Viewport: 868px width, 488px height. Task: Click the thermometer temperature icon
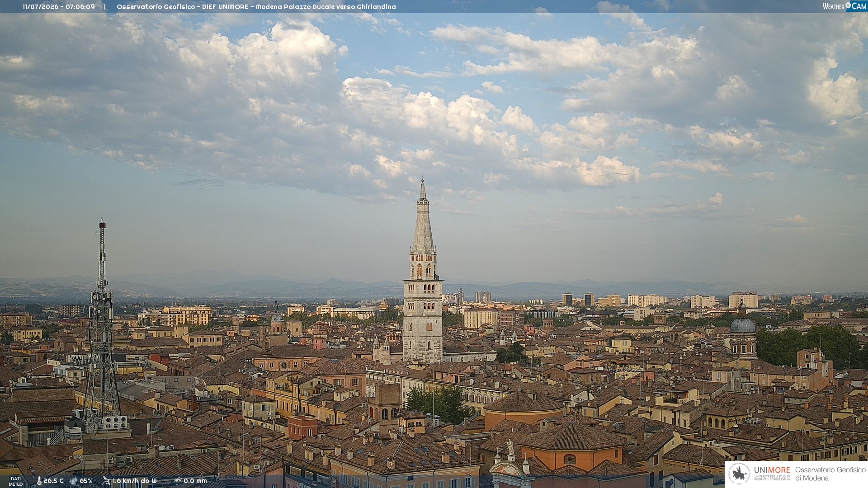pyautogui.click(x=39, y=481)
